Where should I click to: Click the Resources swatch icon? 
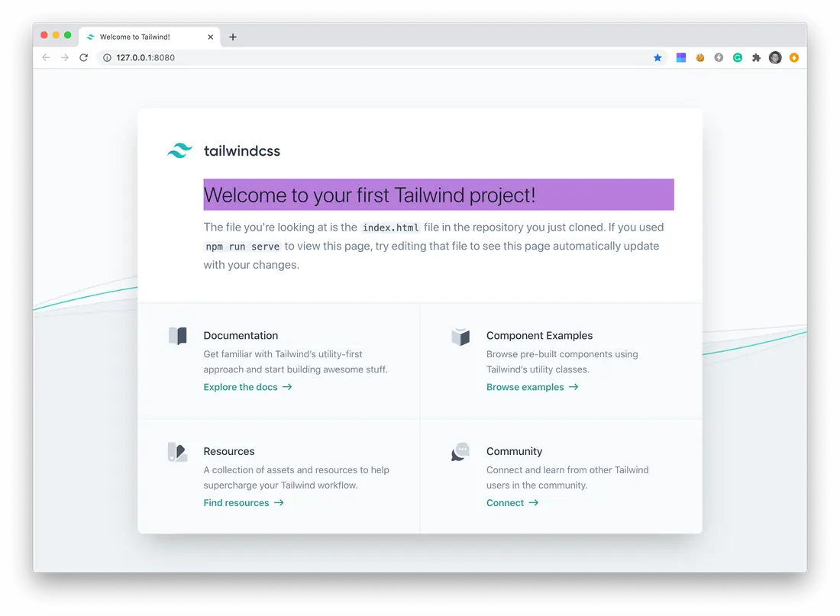[178, 452]
